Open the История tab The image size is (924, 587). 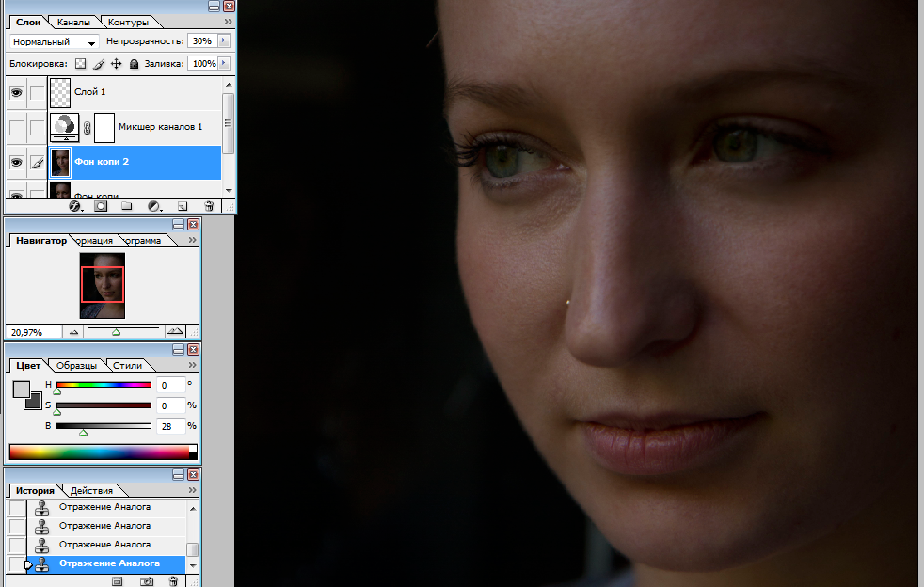pos(35,490)
